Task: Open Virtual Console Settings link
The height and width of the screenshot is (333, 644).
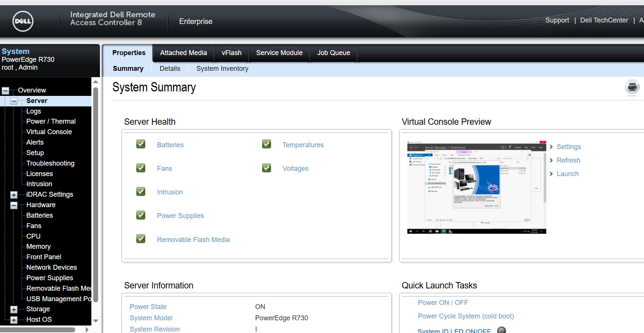Action: (x=569, y=147)
